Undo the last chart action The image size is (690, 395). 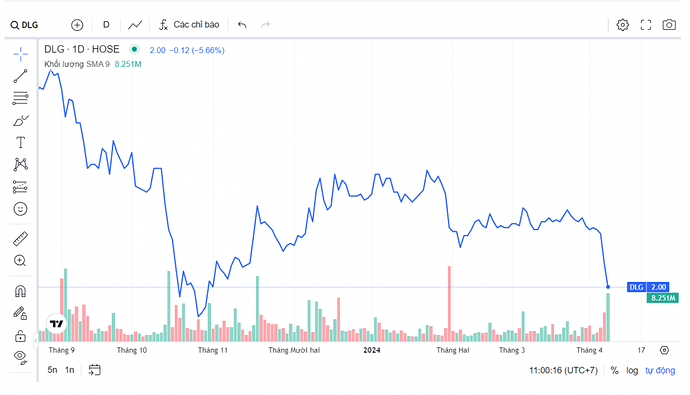tap(242, 25)
